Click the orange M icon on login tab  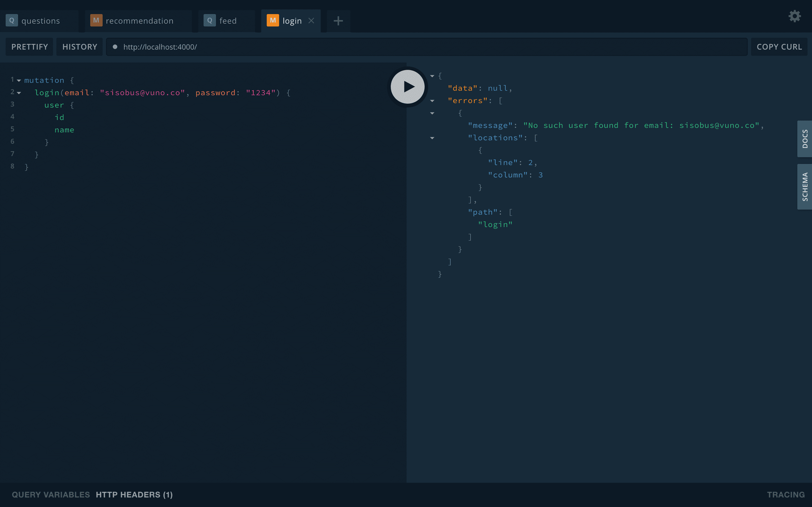point(273,21)
